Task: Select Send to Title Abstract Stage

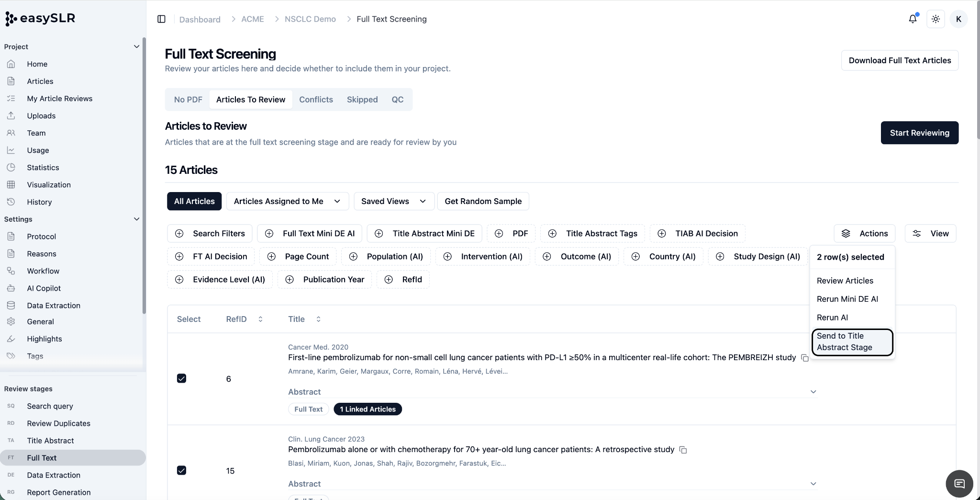Action: pyautogui.click(x=852, y=342)
